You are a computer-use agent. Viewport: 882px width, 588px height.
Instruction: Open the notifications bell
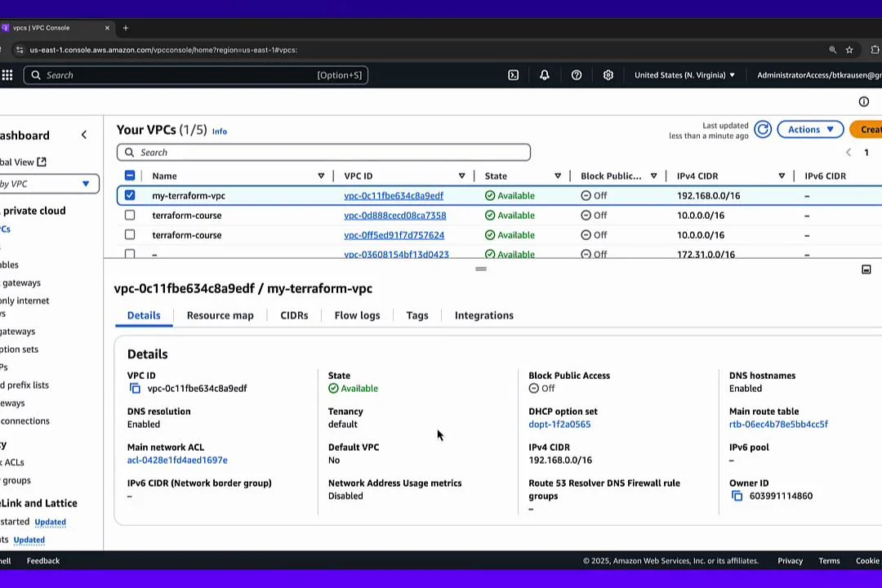(x=545, y=75)
